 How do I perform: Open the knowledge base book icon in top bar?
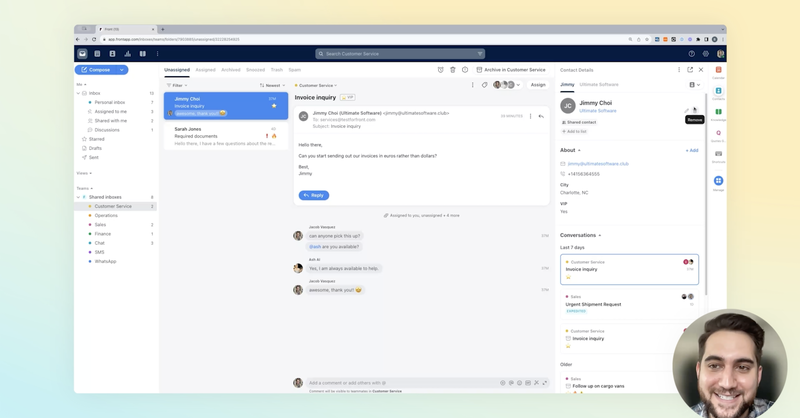[143, 54]
